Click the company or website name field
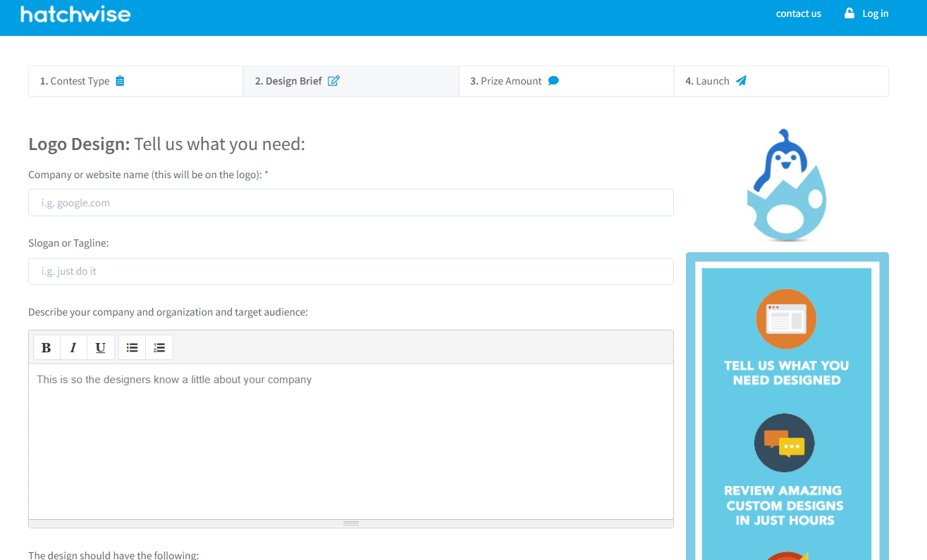The image size is (927, 560). 350,202
